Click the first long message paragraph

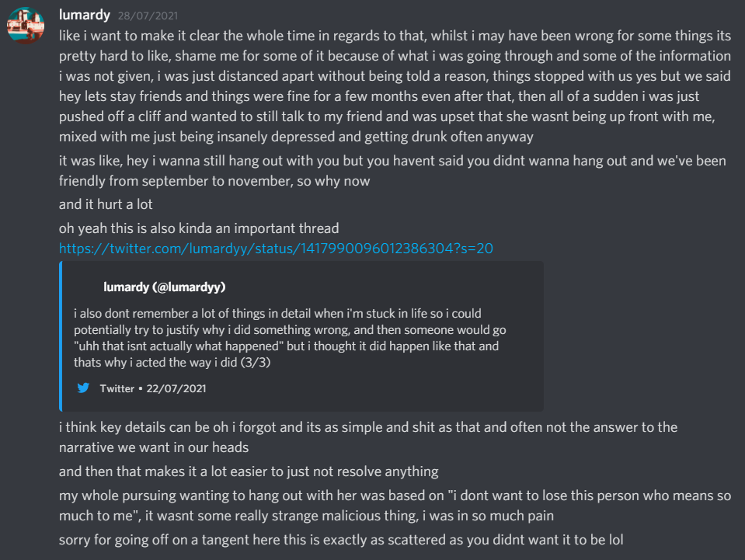388,85
